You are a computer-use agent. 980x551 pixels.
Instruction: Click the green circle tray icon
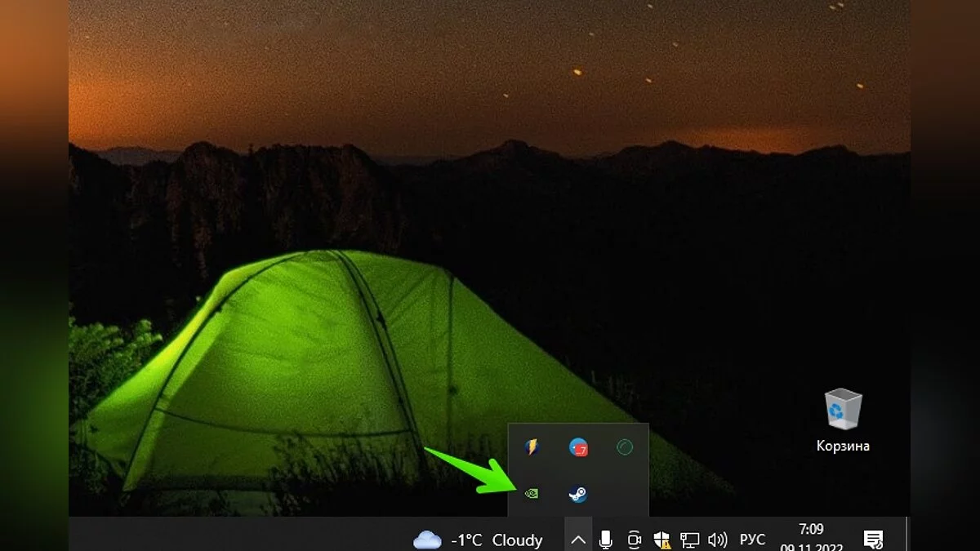(625, 447)
